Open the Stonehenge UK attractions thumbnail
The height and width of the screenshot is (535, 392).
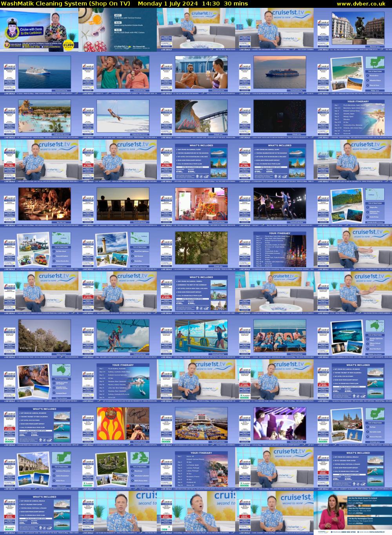pyautogui.click(x=118, y=469)
